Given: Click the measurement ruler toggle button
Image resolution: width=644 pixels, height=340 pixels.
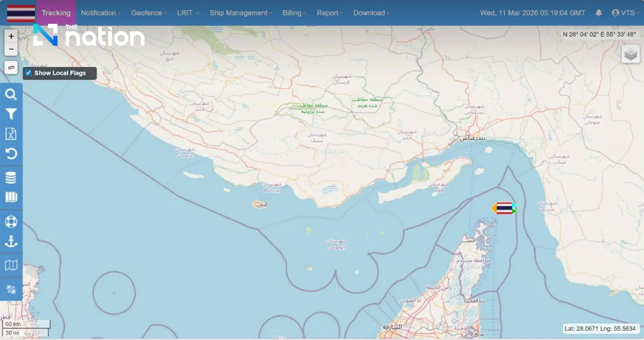Looking at the screenshot, I should pos(11,68).
